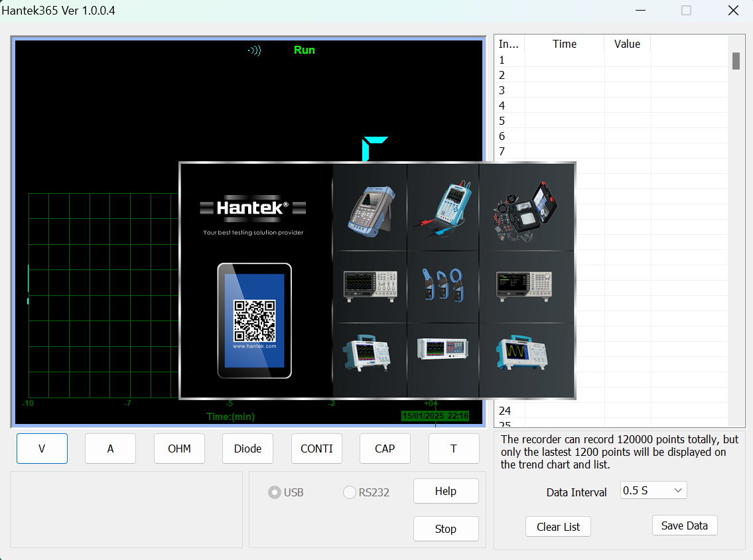Switch to the A current mode
Screen dimensions: 753x560
coord(110,448)
